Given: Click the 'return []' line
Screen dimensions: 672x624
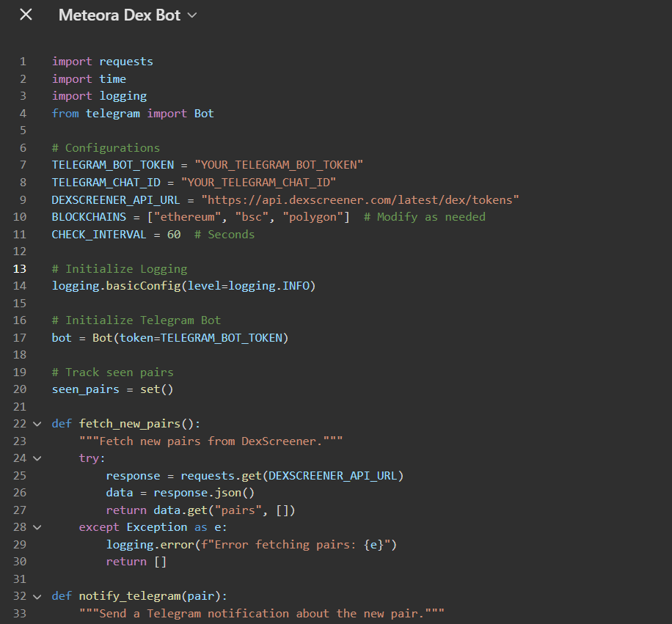Looking at the screenshot, I should [x=136, y=562].
